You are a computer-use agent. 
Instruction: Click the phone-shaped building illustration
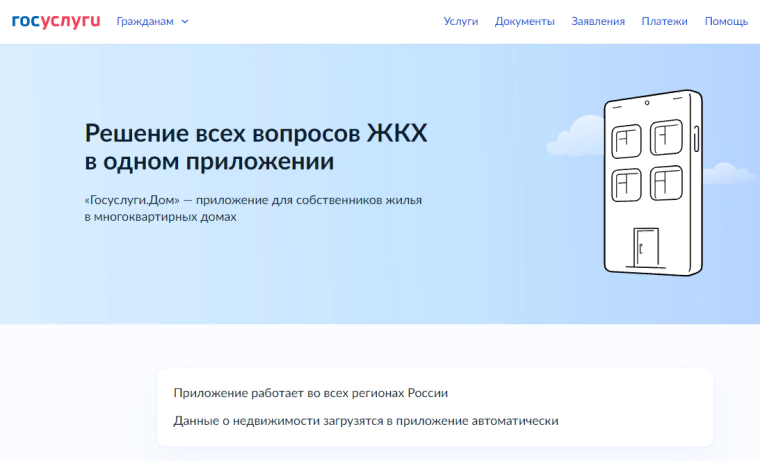[x=653, y=183]
